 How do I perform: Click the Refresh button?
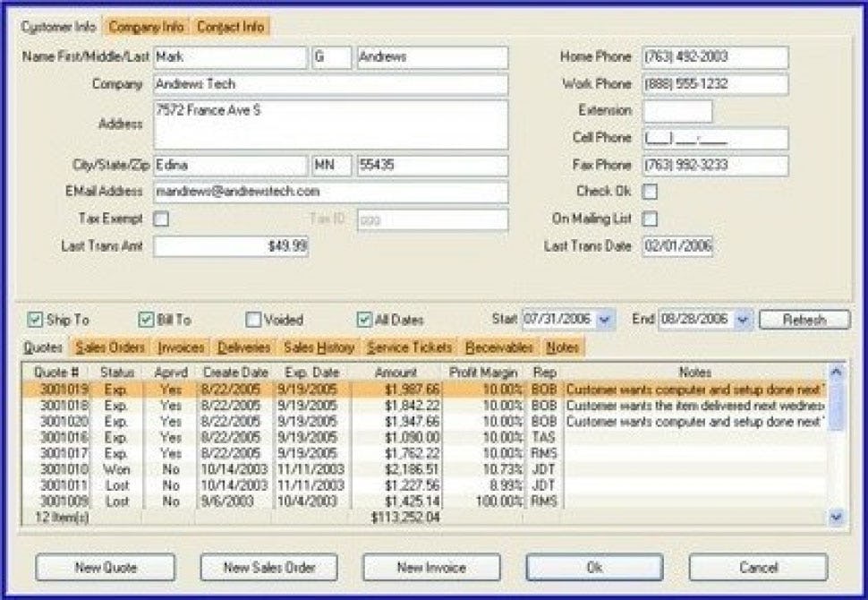pos(804,320)
